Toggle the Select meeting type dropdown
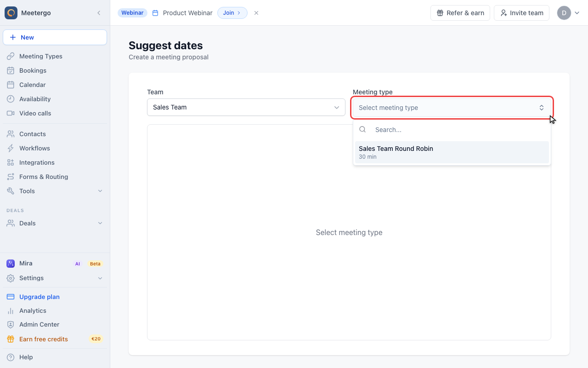Screen dimensions: 588x368 [x=452, y=108]
